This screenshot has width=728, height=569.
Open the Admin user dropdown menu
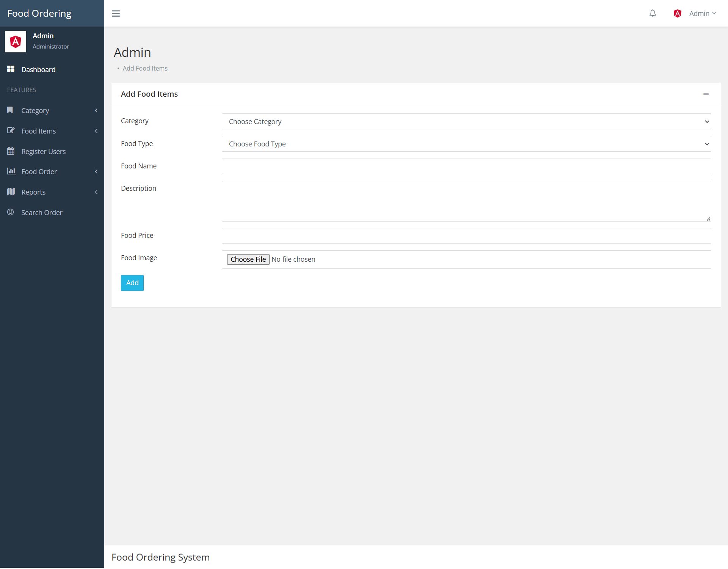[703, 13]
